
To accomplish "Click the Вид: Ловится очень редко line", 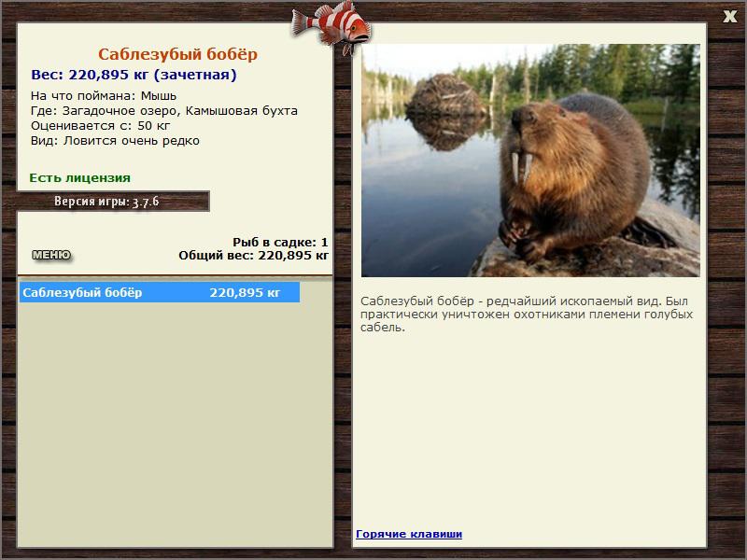I will pos(115,141).
